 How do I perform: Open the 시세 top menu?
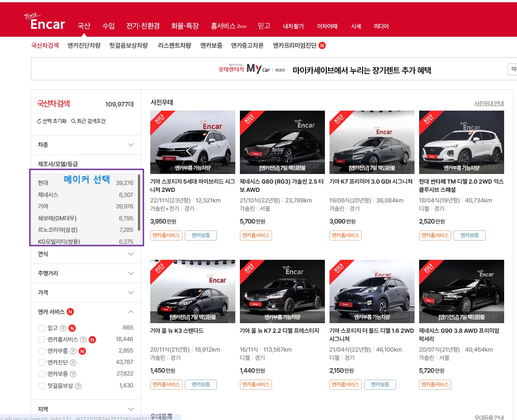coord(356,26)
